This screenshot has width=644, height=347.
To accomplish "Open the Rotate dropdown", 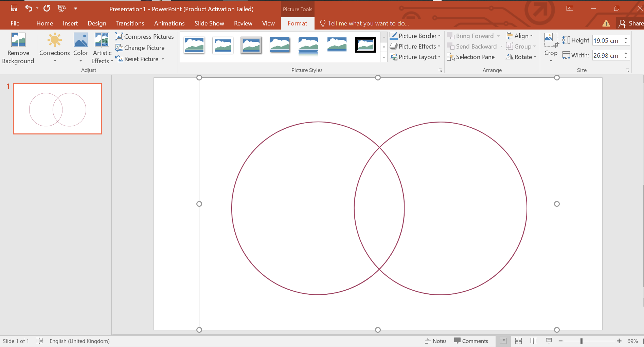I will pyautogui.click(x=521, y=57).
